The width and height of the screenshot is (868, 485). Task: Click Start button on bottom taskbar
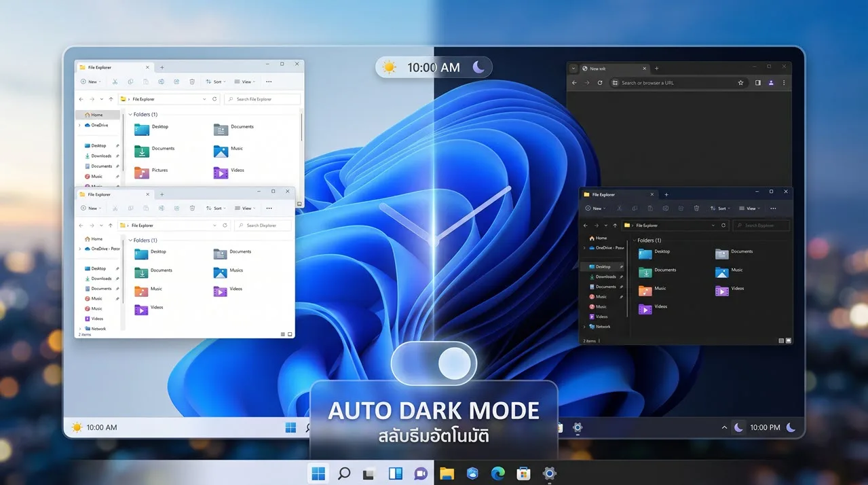pyautogui.click(x=318, y=473)
